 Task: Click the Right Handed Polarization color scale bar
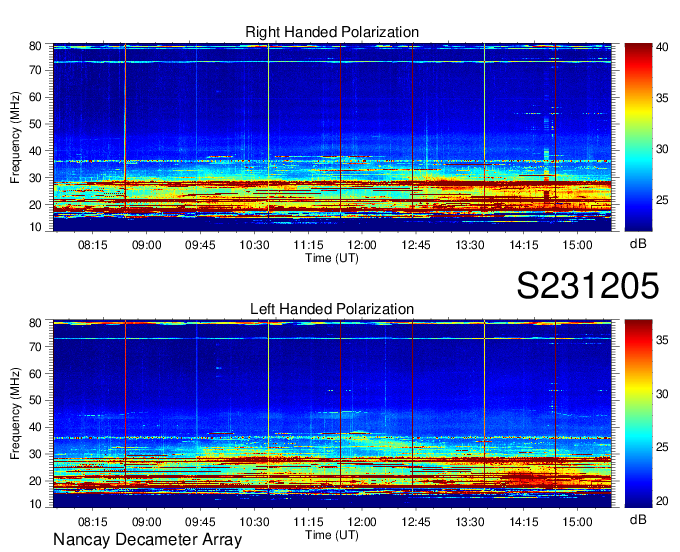point(638,137)
